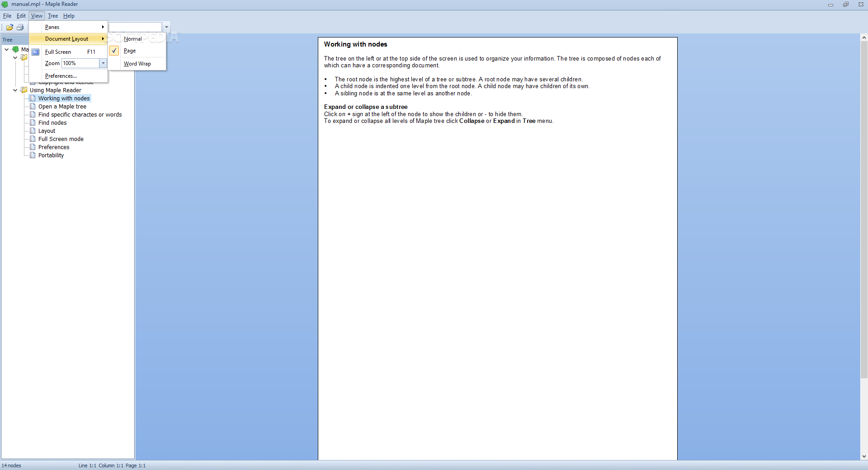
Task: Open the Tree menu
Action: pos(53,16)
